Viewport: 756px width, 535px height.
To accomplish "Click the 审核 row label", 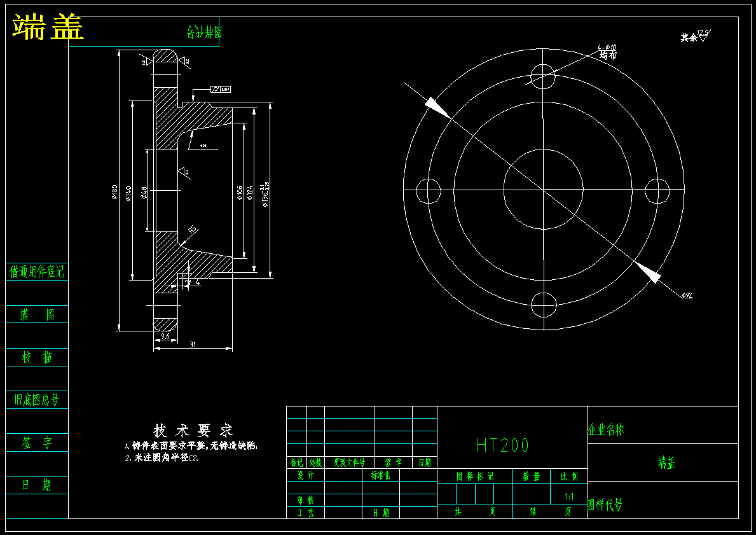I will click(x=305, y=500).
